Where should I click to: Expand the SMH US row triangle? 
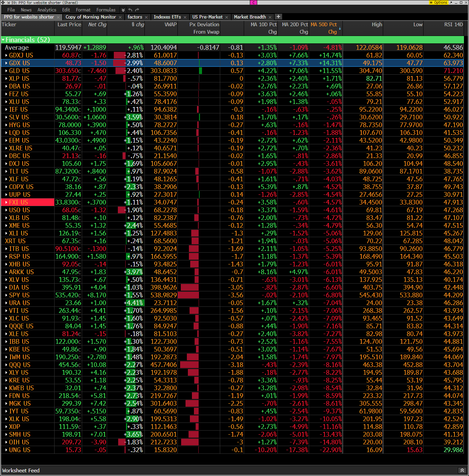[6, 435]
